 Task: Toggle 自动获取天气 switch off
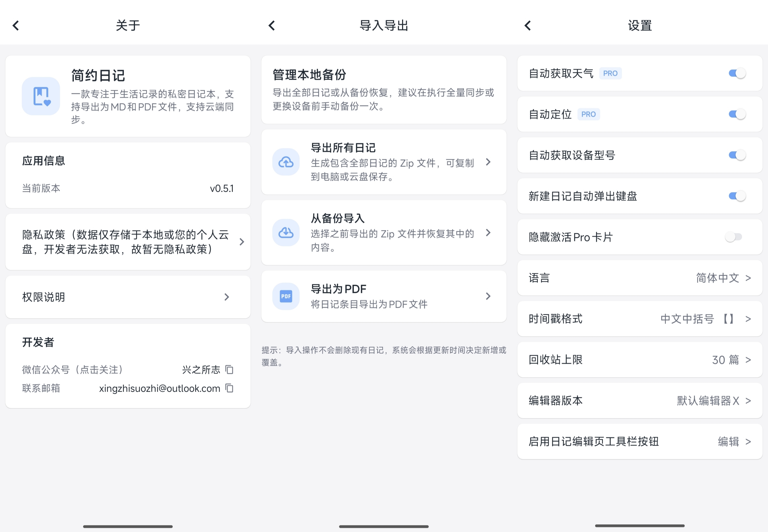click(737, 73)
